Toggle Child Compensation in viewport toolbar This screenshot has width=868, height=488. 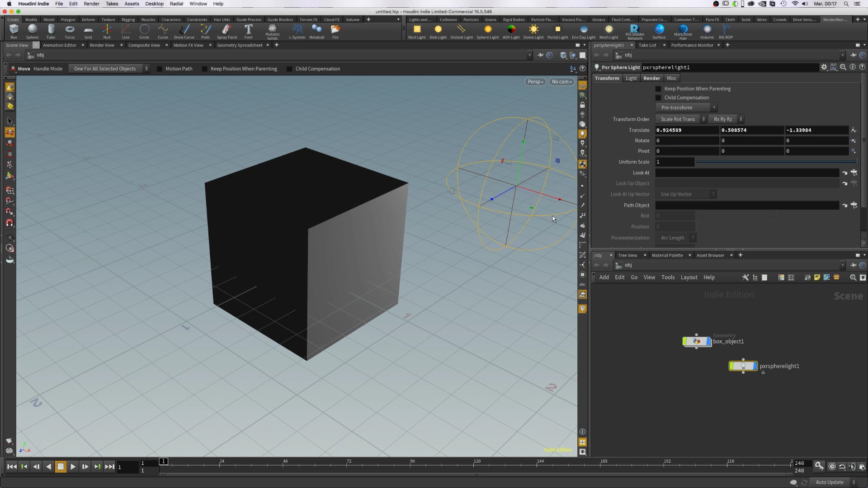coord(289,69)
